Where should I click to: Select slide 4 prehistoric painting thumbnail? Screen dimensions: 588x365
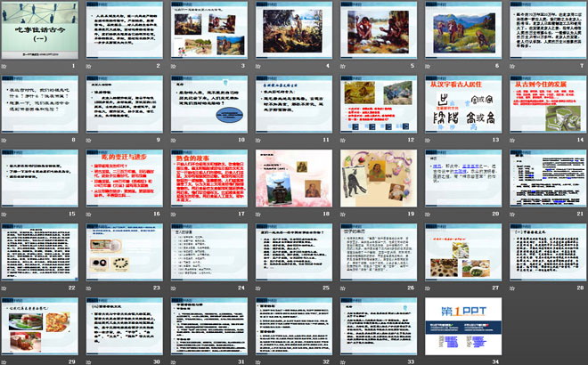pos(294,30)
